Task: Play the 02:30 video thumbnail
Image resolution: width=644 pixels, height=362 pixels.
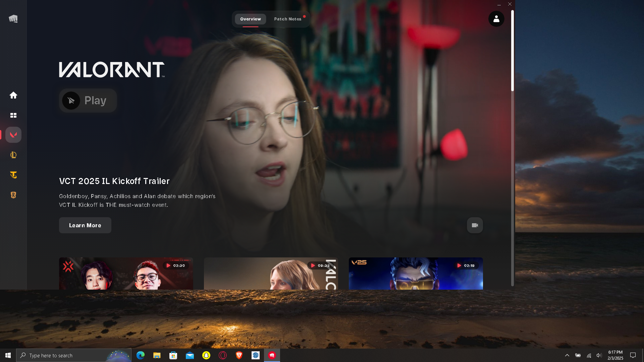Action: [x=126, y=274]
